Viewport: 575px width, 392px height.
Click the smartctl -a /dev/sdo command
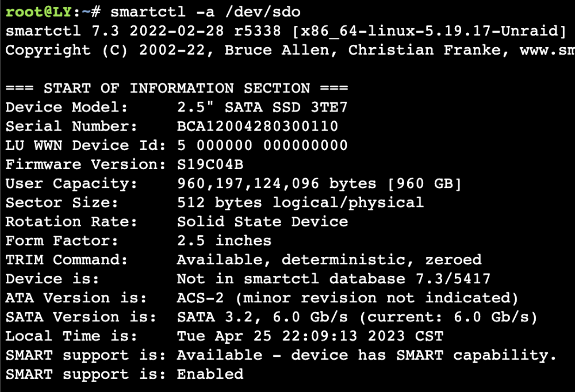pos(205,11)
